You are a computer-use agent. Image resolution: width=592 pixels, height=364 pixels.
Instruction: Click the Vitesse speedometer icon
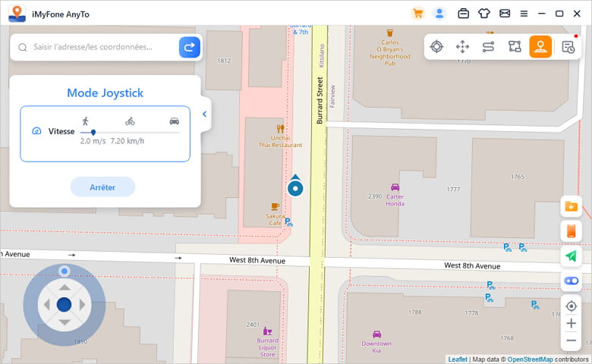point(36,131)
